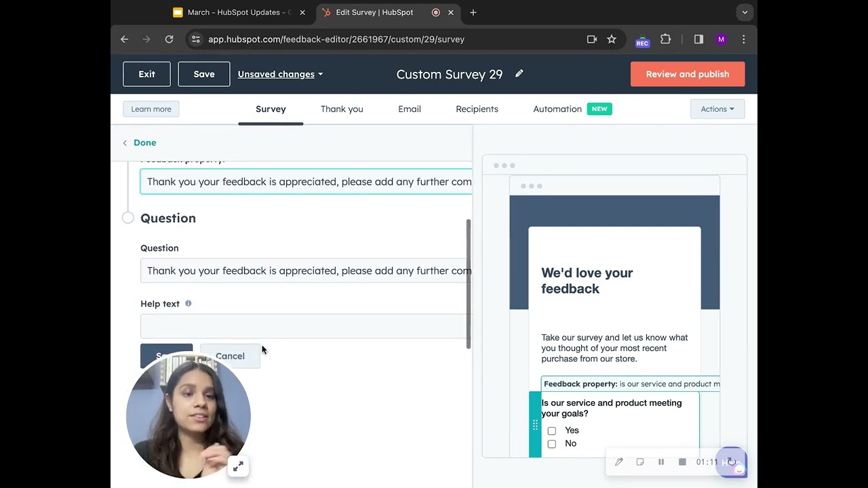The width and height of the screenshot is (868, 488).
Task: Open the browser Extensions puzzle icon
Action: coord(666,39)
